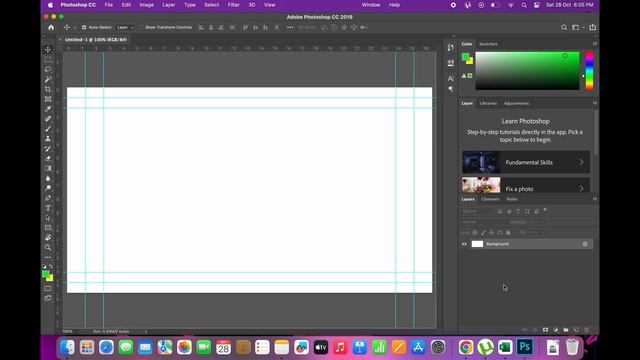Select the Blur tool
This screenshot has width=640, height=360.
(48, 178)
